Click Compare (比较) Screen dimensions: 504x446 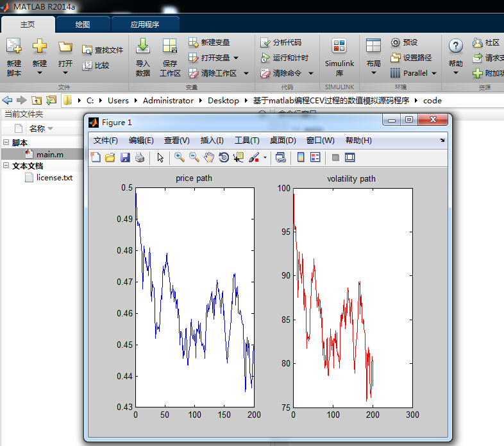pos(96,65)
